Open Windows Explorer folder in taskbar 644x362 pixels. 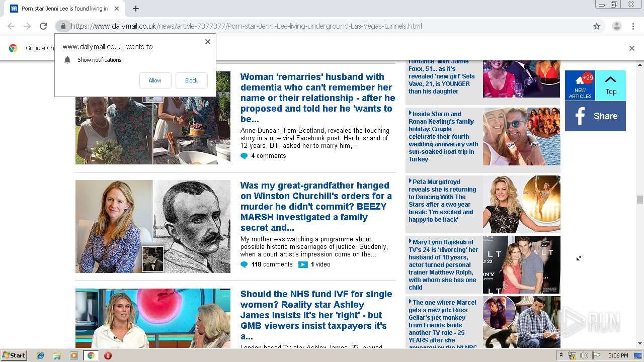(57, 355)
